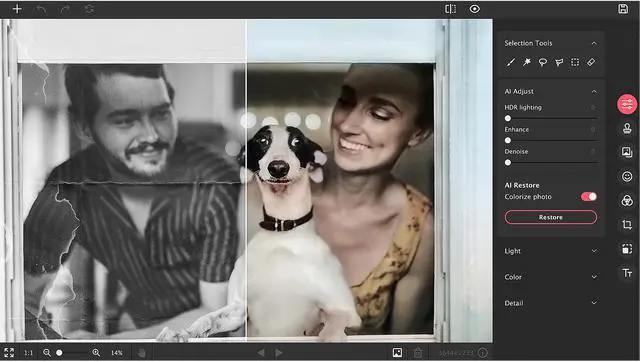Open the text tool in sidebar
640x362 pixels.
click(627, 272)
